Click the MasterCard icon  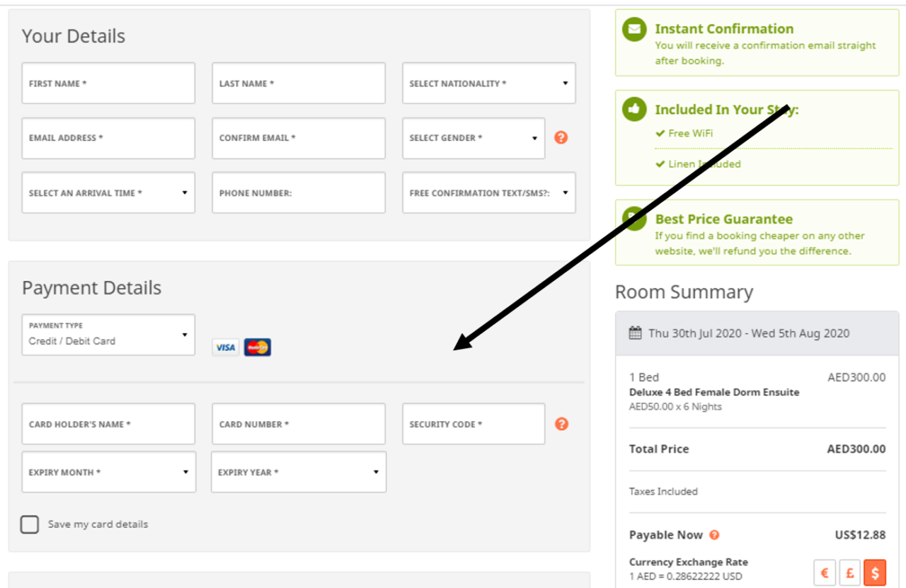(x=257, y=347)
